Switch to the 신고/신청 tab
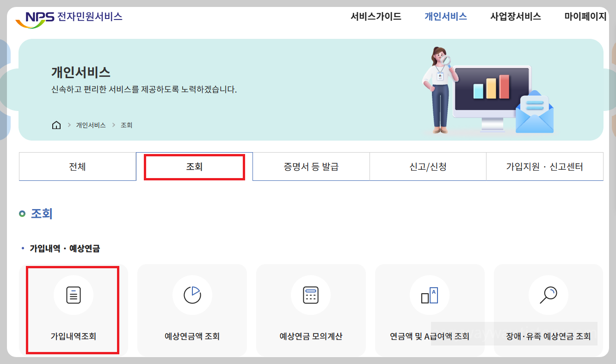616x364 pixels. click(x=428, y=167)
